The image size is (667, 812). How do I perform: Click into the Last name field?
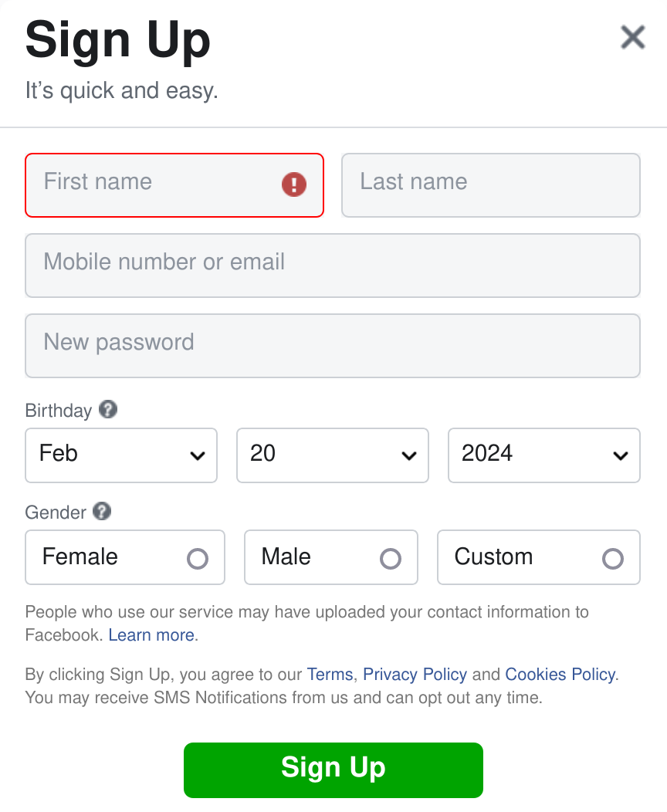pos(490,184)
